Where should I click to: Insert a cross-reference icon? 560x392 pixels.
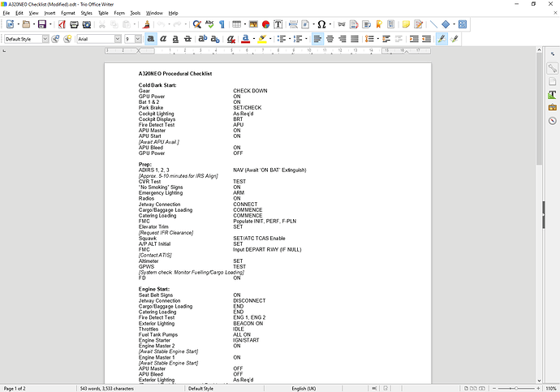click(391, 24)
